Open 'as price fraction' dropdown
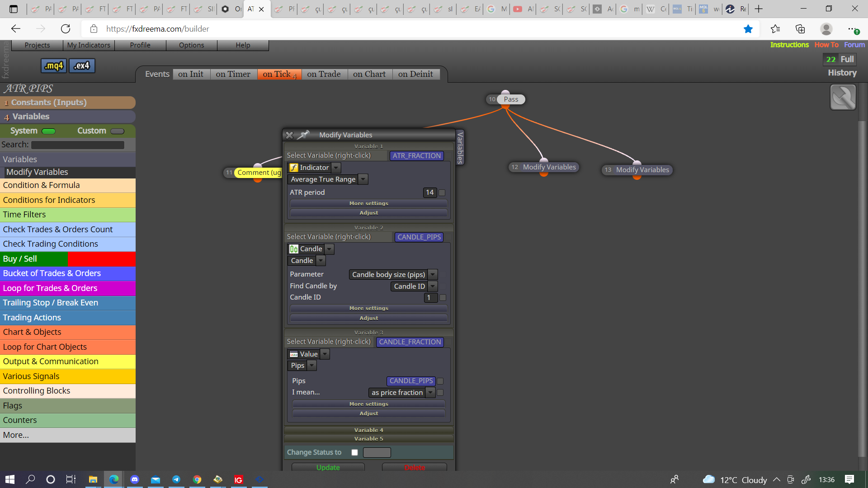 430,393
